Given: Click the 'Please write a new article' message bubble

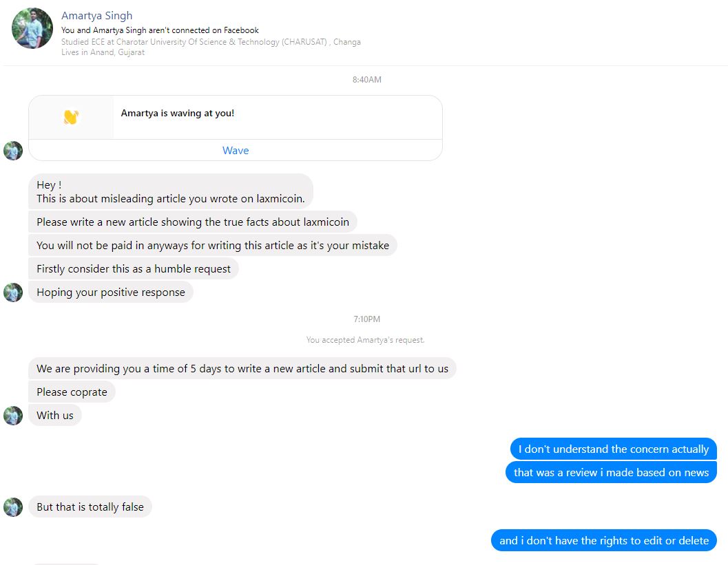Looking at the screenshot, I should 193,222.
